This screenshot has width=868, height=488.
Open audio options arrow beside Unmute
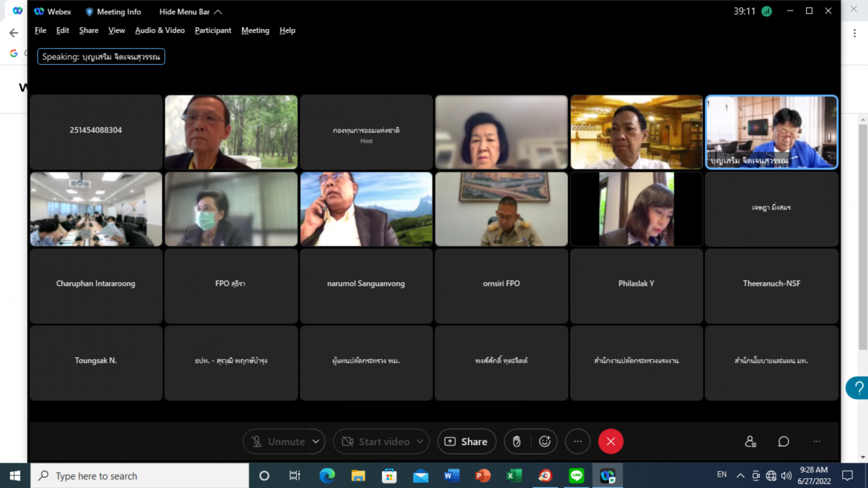(x=316, y=442)
